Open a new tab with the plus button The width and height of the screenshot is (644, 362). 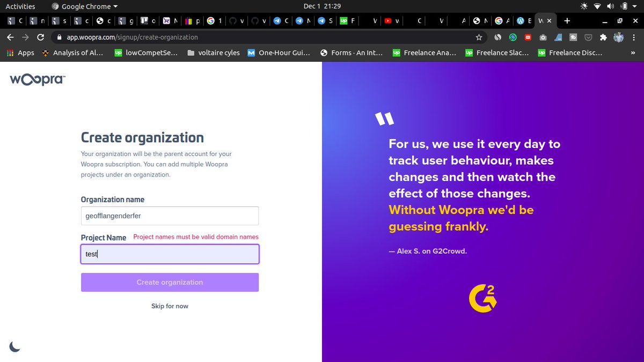point(567,21)
